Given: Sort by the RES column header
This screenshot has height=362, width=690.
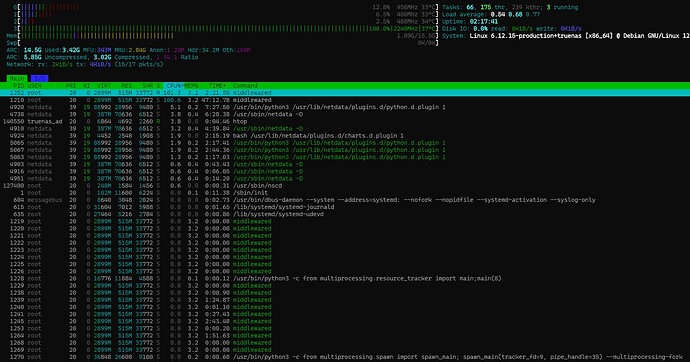Looking at the screenshot, I should click(127, 86).
